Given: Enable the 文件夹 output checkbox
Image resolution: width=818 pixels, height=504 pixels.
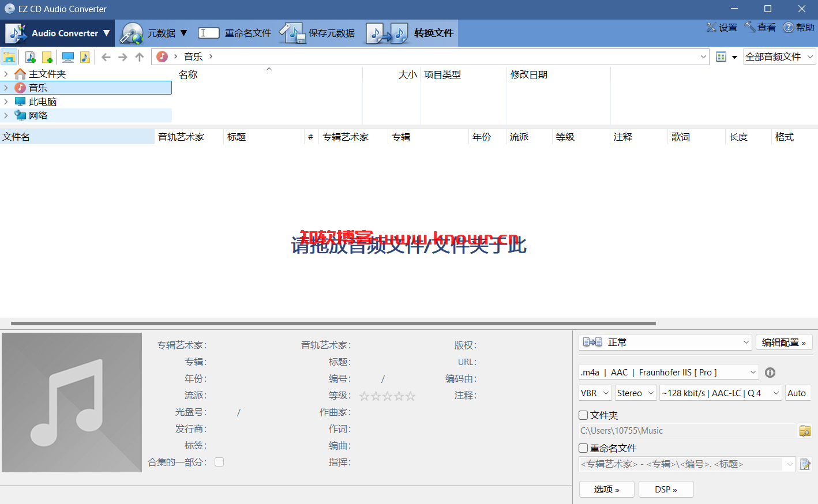Looking at the screenshot, I should (583, 415).
